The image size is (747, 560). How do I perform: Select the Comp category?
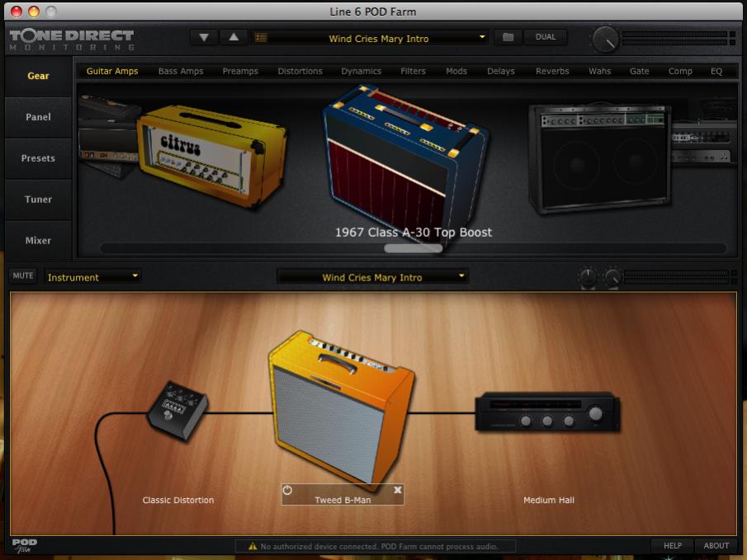click(x=680, y=72)
